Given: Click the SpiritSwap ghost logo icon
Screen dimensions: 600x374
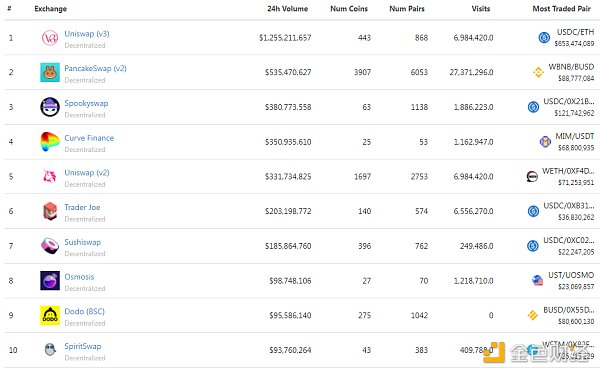Looking at the screenshot, I should click(50, 350).
